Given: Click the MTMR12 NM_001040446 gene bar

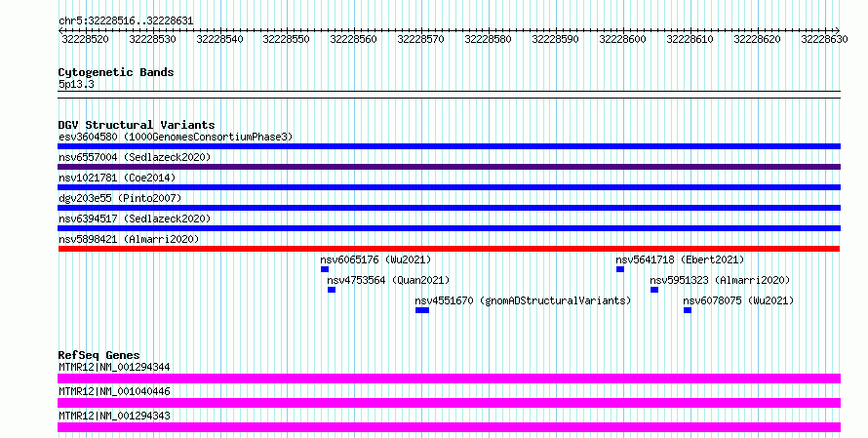Looking at the screenshot, I should (449, 403).
